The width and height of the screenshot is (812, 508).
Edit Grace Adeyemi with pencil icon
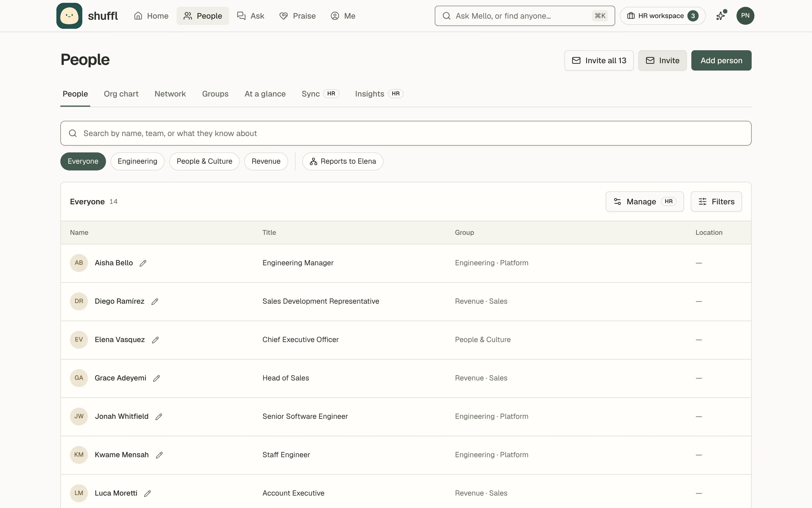pos(156,378)
